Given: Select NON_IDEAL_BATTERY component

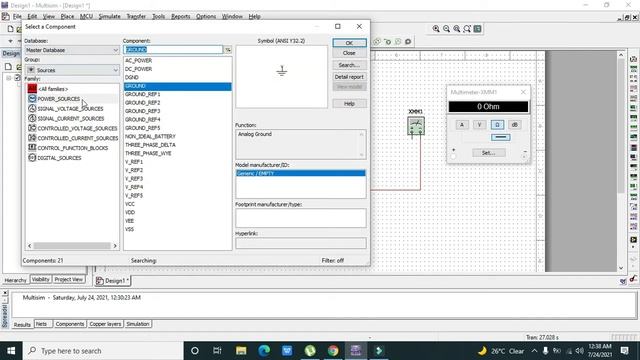Looking at the screenshot, I should coord(150,136).
